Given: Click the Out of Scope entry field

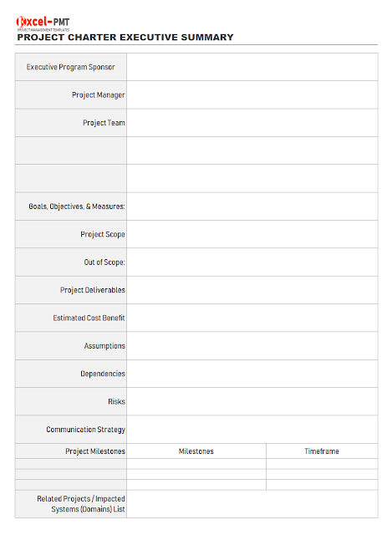Looking at the screenshot, I should click(x=252, y=262).
